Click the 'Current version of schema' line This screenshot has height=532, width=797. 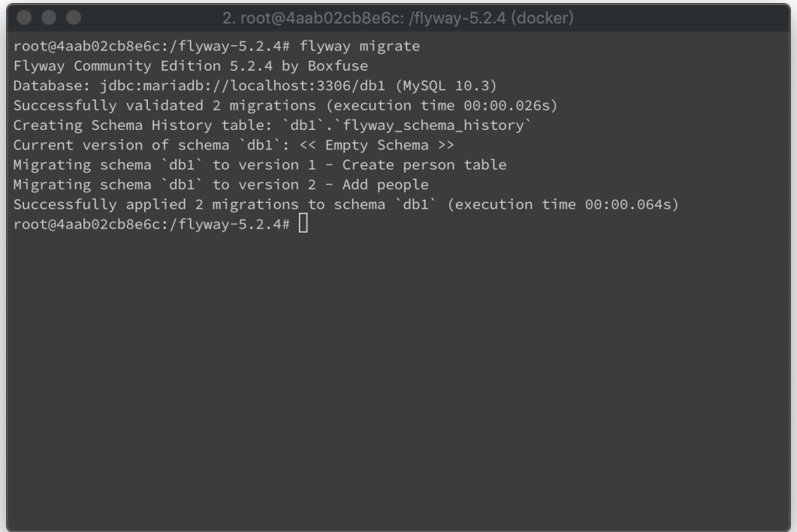point(233,145)
